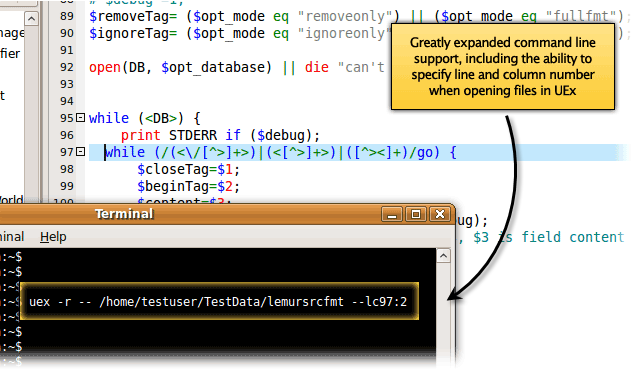Click the Terminal scrollbar up arrow
Screen dimensions: 637x372
tap(443, 256)
